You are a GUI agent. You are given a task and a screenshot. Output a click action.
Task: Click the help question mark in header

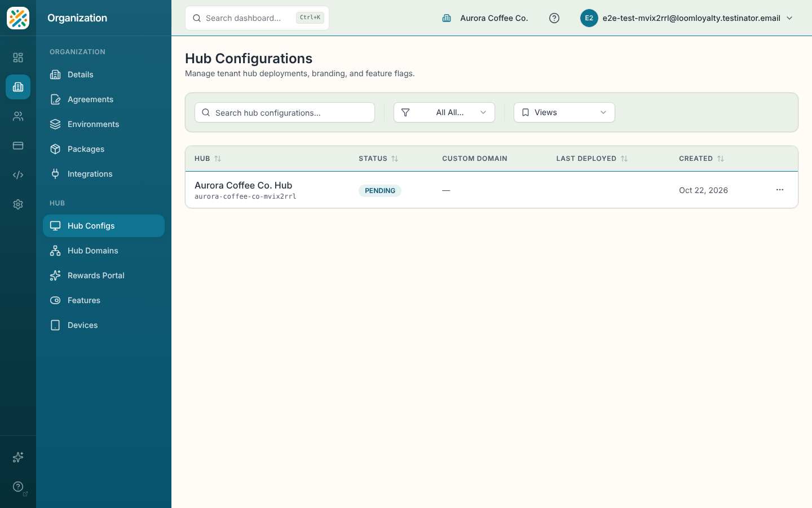[554, 18]
